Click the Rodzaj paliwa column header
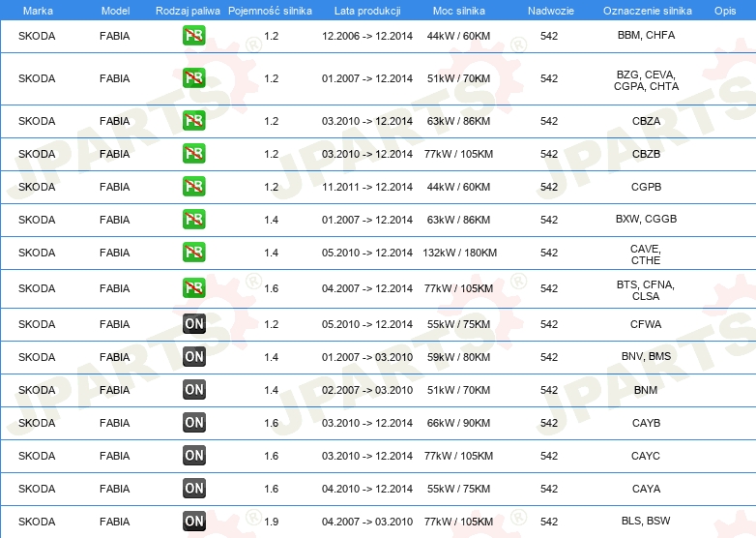 click(x=188, y=11)
